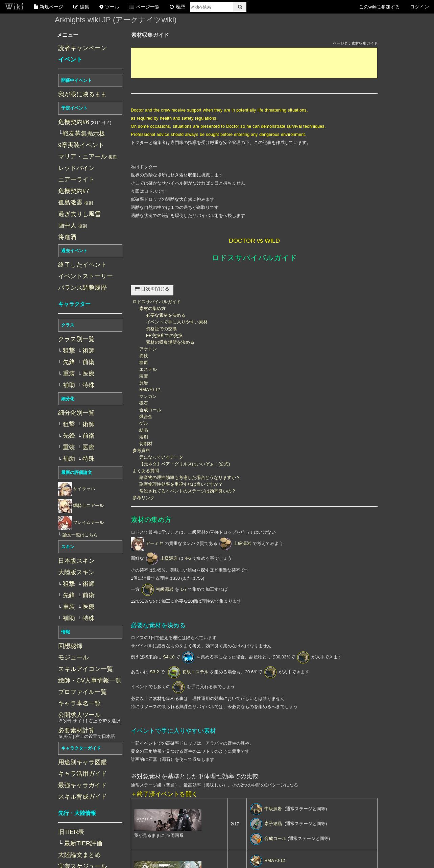Click rock icon at end of S3-2 line
Viewport: 434px width, 868px height.
coord(270,672)
